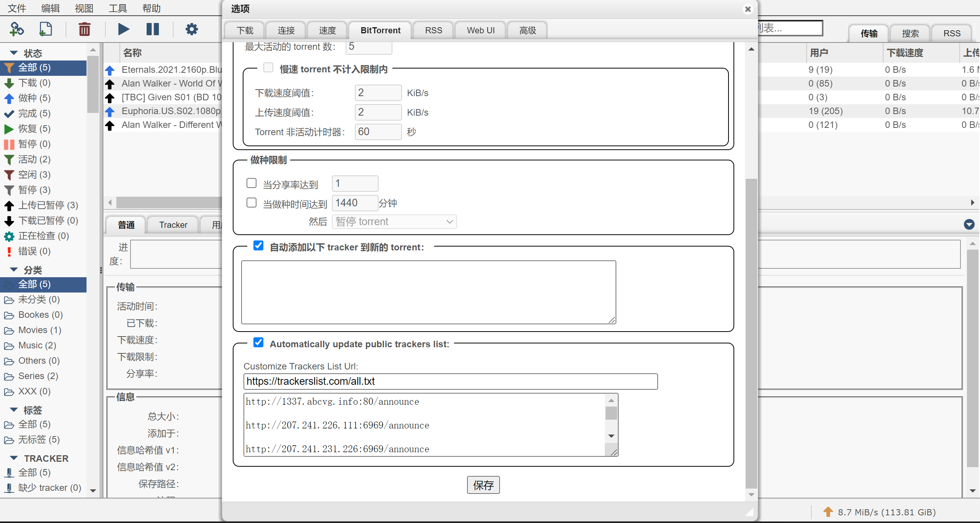Click the add torrent file icon
The image size is (980, 523).
[46, 29]
